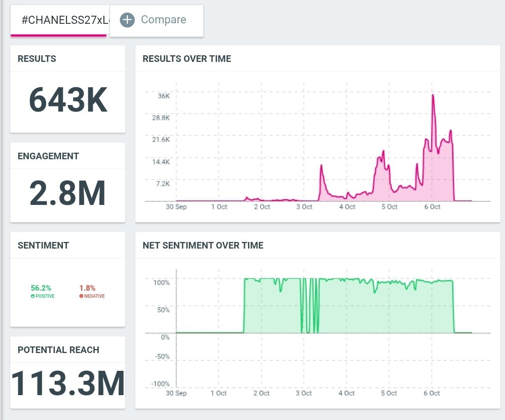Select the #CHANELSS27xL tab
505x420 pixels.
pyautogui.click(x=60, y=21)
